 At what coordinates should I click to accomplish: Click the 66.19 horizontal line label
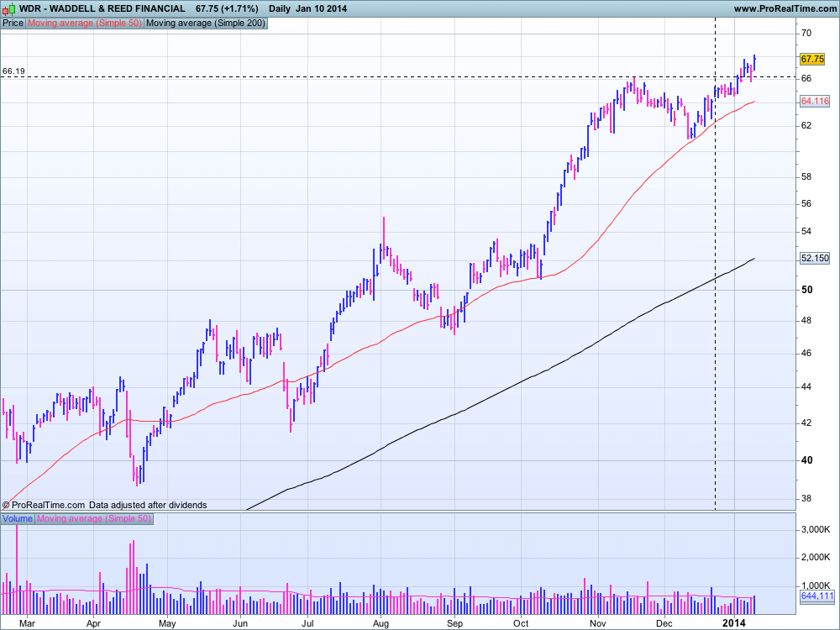[13, 72]
